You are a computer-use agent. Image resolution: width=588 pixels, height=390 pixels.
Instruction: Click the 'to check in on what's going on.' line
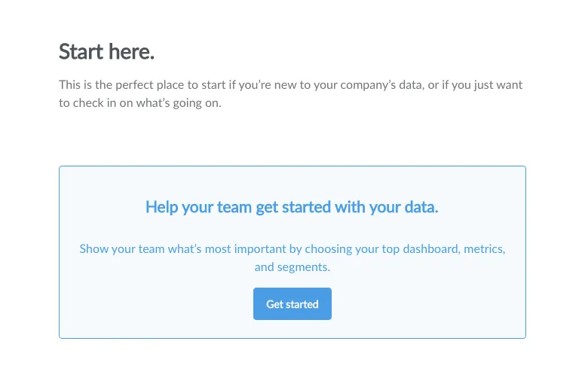(x=140, y=102)
